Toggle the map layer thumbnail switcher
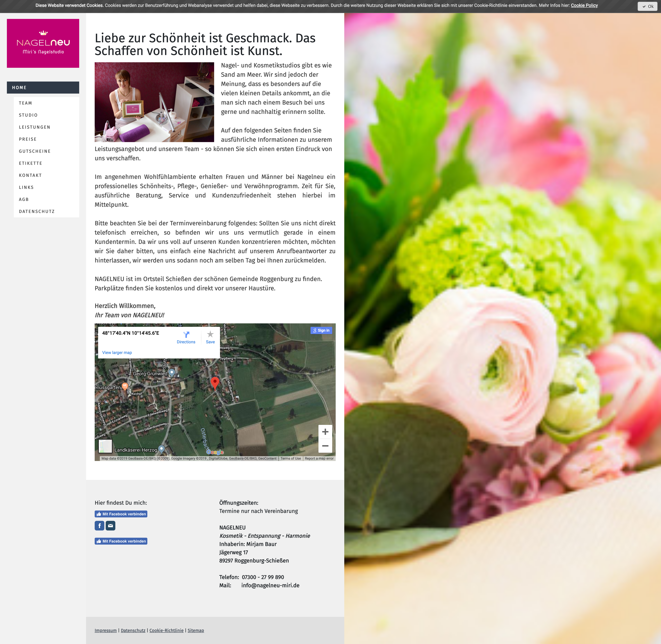 click(105, 446)
